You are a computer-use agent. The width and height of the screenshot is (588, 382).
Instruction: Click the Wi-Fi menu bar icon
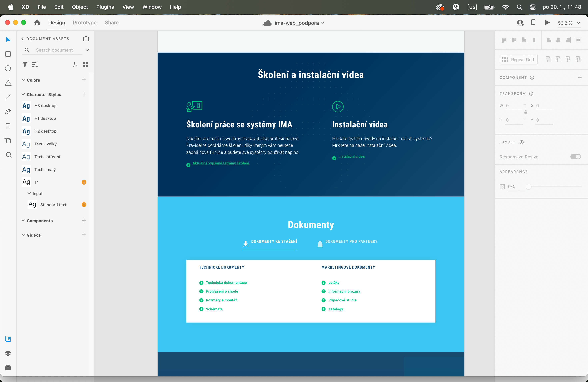pos(505,7)
